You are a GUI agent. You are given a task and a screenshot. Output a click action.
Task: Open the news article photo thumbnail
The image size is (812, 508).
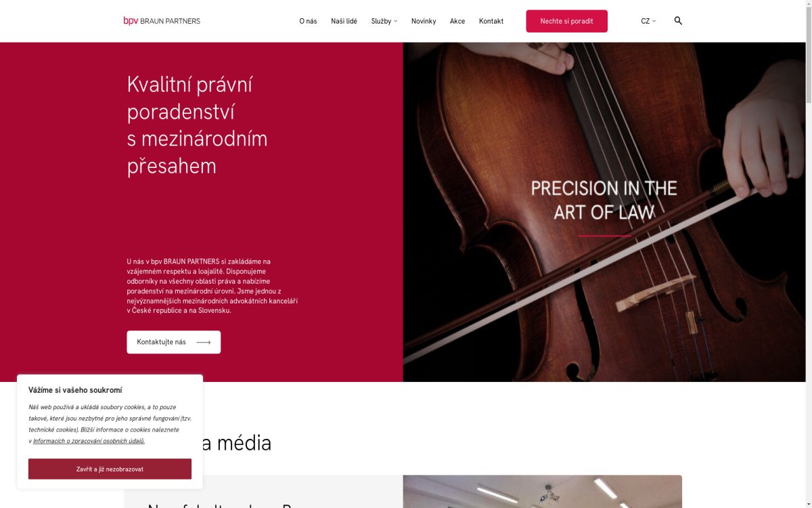click(542, 492)
